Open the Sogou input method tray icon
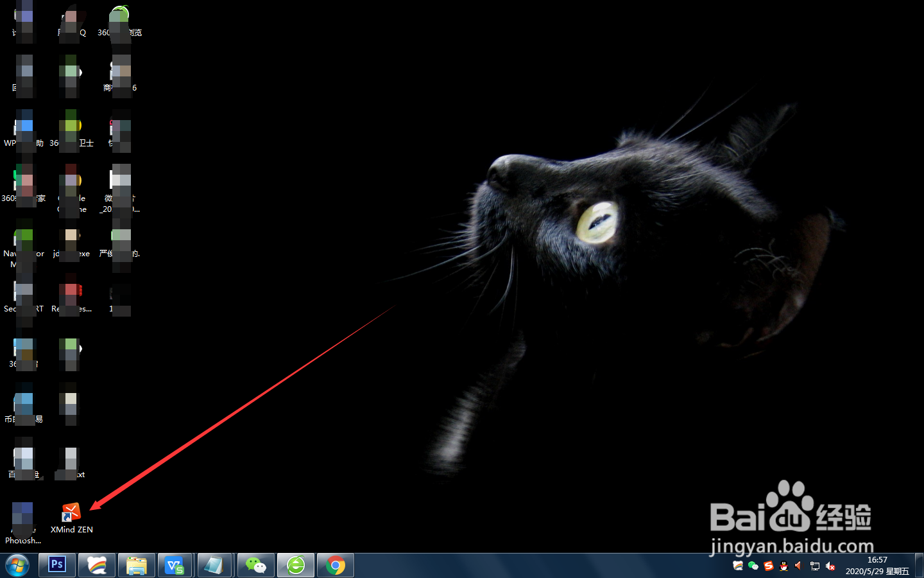Screen dimensions: 924x578 (769, 566)
